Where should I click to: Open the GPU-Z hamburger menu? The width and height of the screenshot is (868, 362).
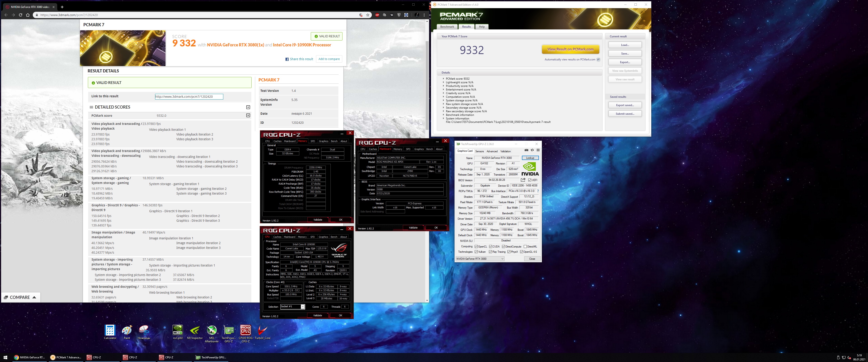pyautogui.click(x=538, y=150)
